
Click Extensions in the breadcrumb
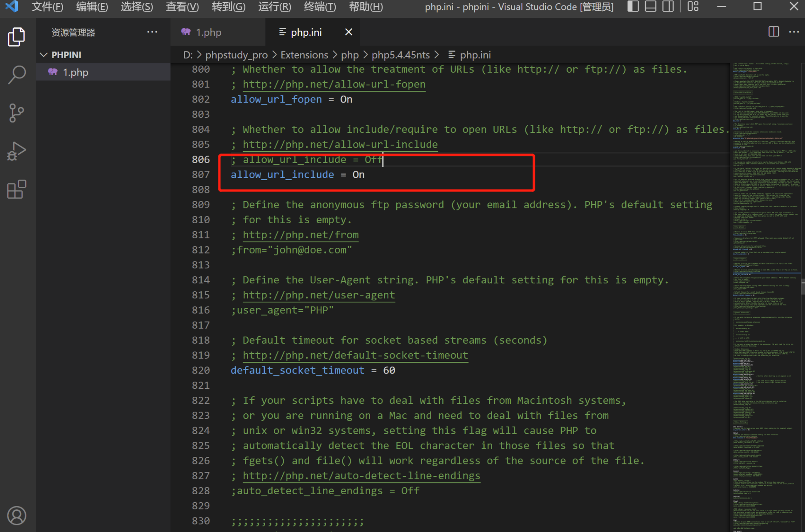point(304,55)
